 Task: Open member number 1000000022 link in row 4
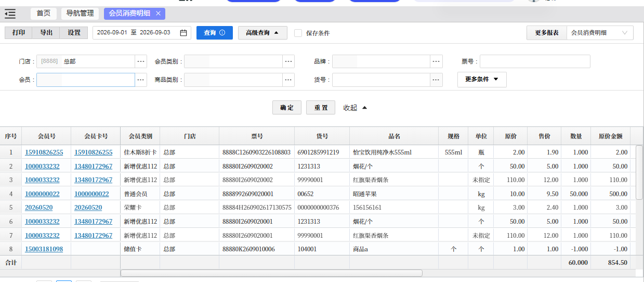(x=42, y=194)
